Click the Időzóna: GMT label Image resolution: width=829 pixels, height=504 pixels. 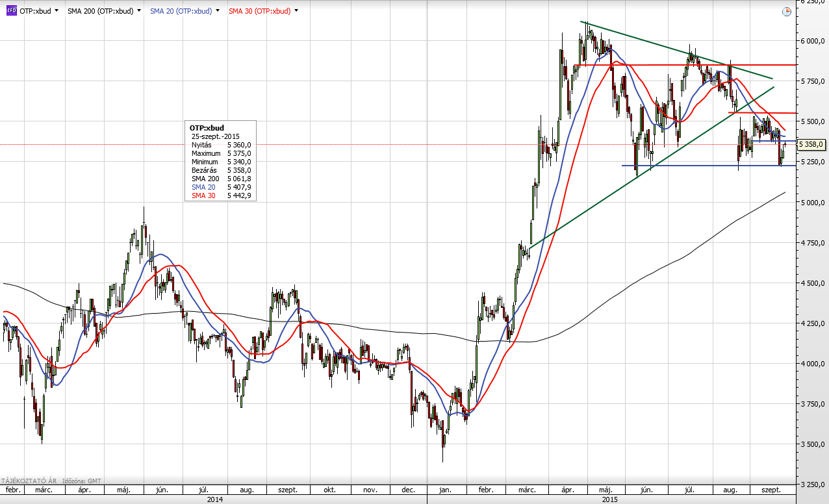coord(82,480)
